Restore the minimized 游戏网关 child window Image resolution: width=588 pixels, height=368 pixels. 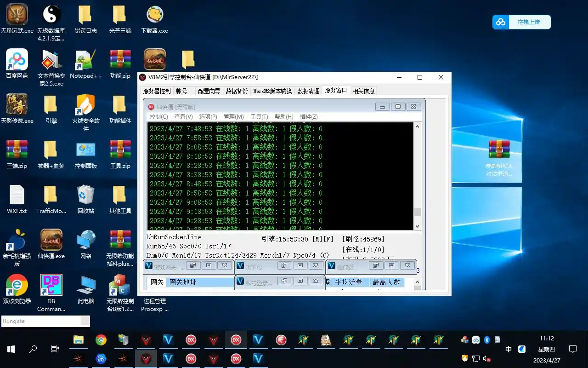[193, 265]
